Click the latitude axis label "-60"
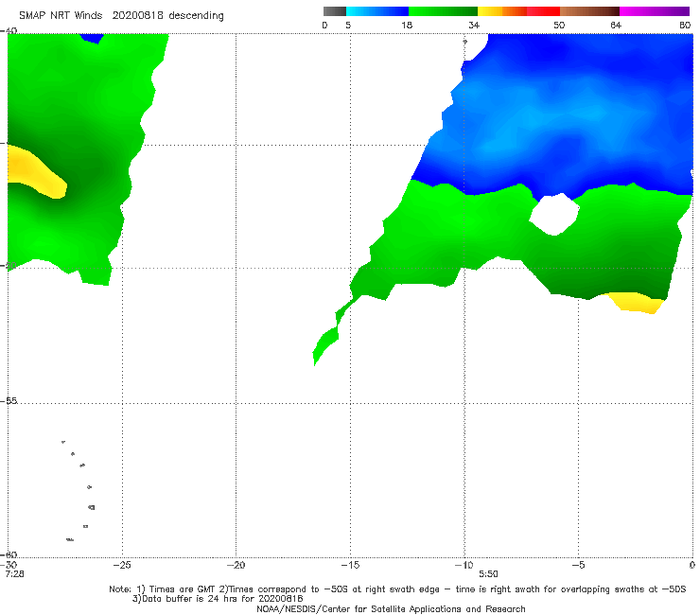The height and width of the screenshot is (615, 700). (x=9, y=554)
